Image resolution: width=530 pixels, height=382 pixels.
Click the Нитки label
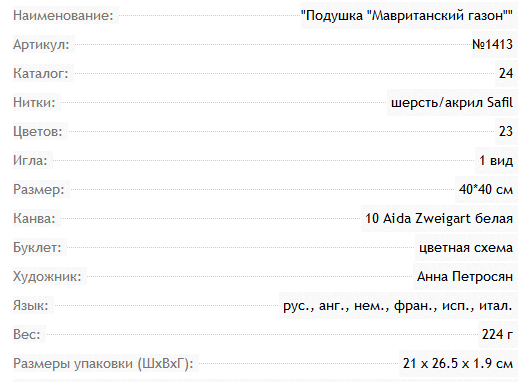point(34,102)
